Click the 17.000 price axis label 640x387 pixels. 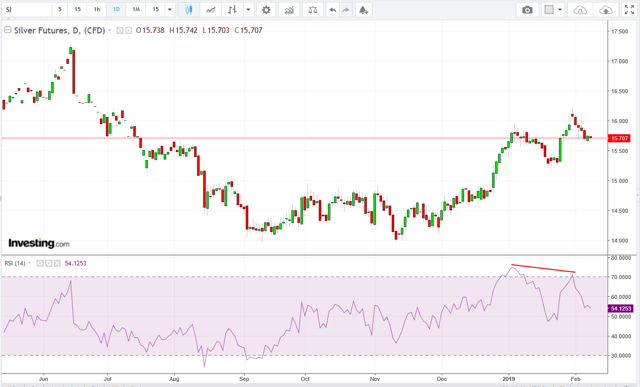click(620, 61)
